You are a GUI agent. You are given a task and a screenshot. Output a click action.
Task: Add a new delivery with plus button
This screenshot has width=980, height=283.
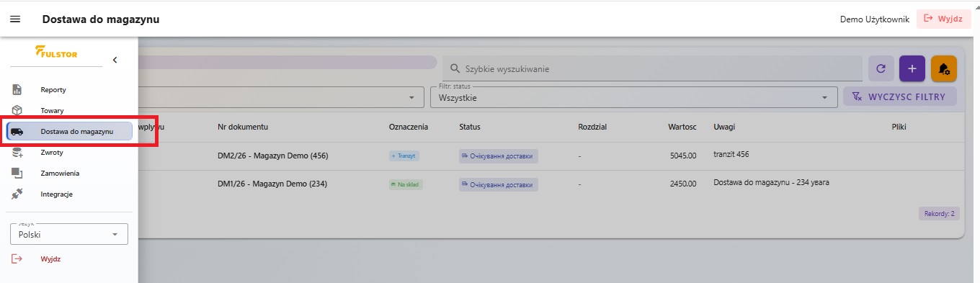pos(912,68)
